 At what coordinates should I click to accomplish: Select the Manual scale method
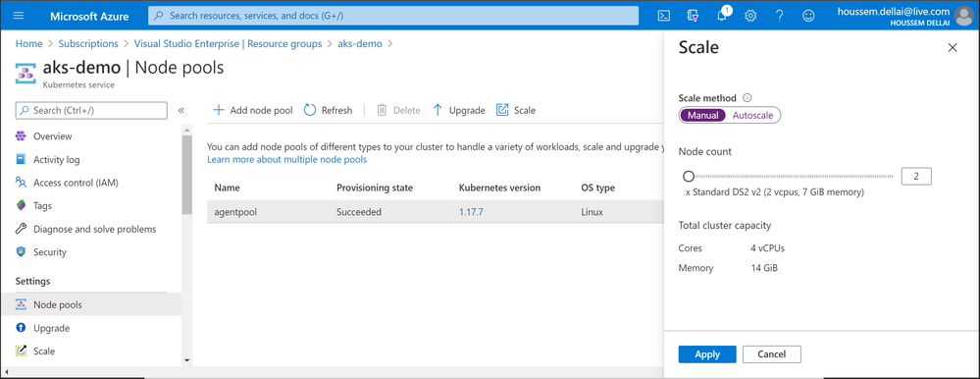(x=702, y=115)
